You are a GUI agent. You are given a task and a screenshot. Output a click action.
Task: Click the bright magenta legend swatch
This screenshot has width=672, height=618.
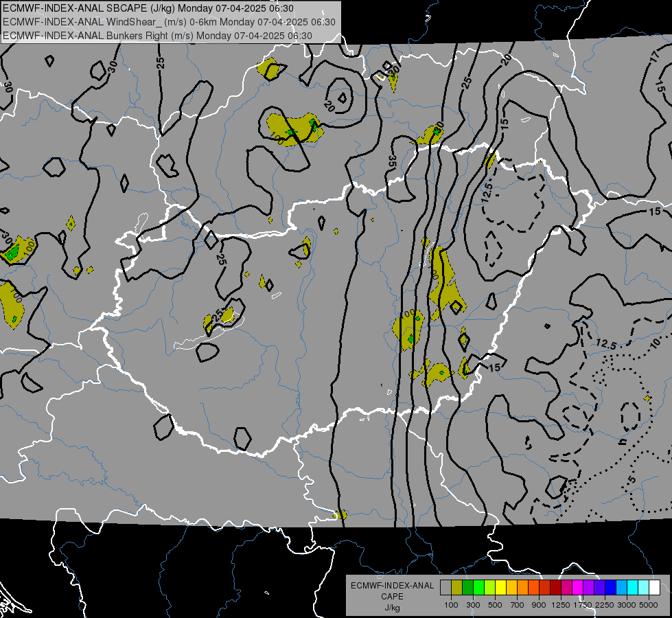point(578,588)
